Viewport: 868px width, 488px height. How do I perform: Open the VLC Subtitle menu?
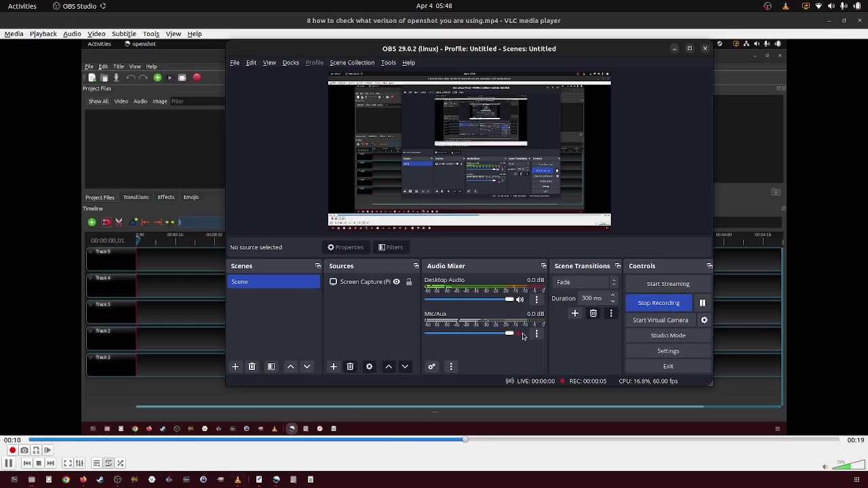[124, 34]
